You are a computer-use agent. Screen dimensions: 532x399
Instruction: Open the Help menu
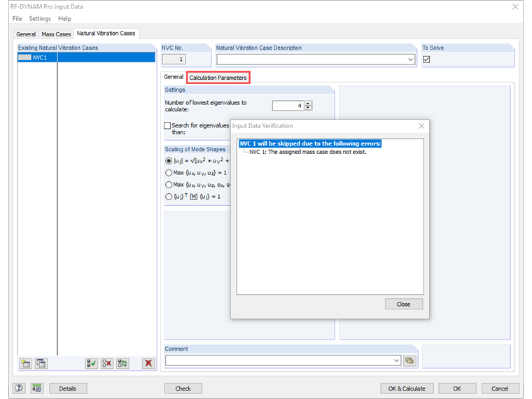pos(64,19)
